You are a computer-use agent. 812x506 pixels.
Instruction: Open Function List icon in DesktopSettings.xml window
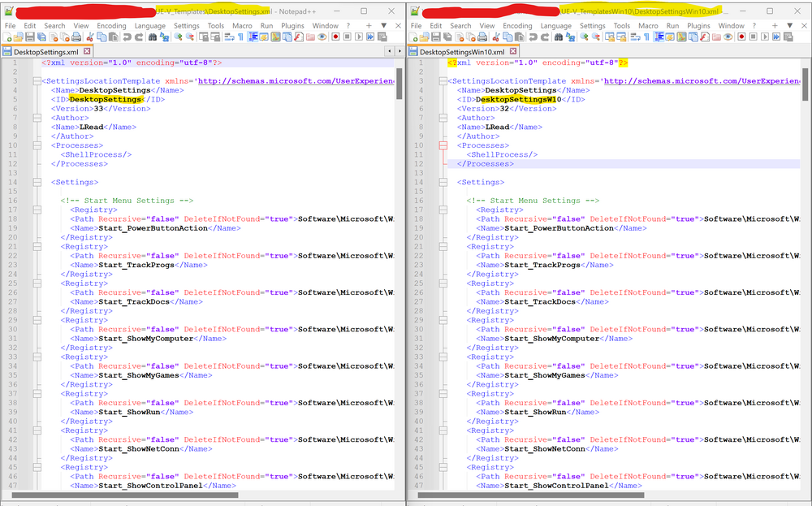click(298, 37)
